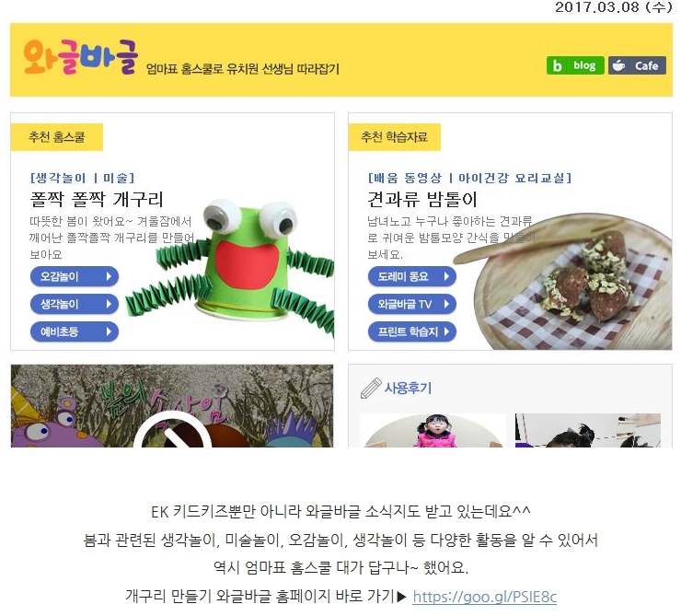Open the 생각놀이 category button
The image size is (681, 616).
[x=75, y=304]
